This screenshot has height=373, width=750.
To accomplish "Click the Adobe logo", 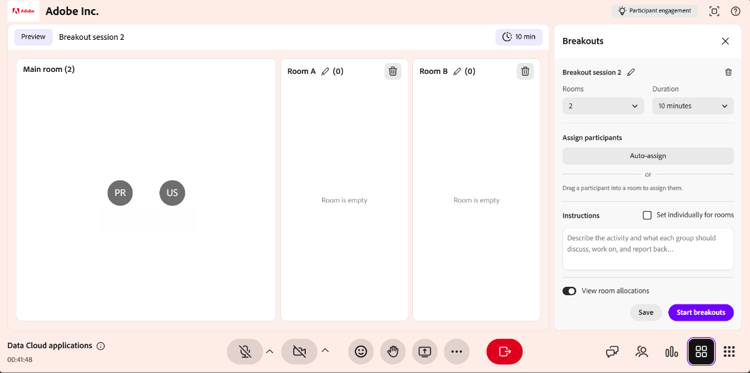I will pos(23,11).
